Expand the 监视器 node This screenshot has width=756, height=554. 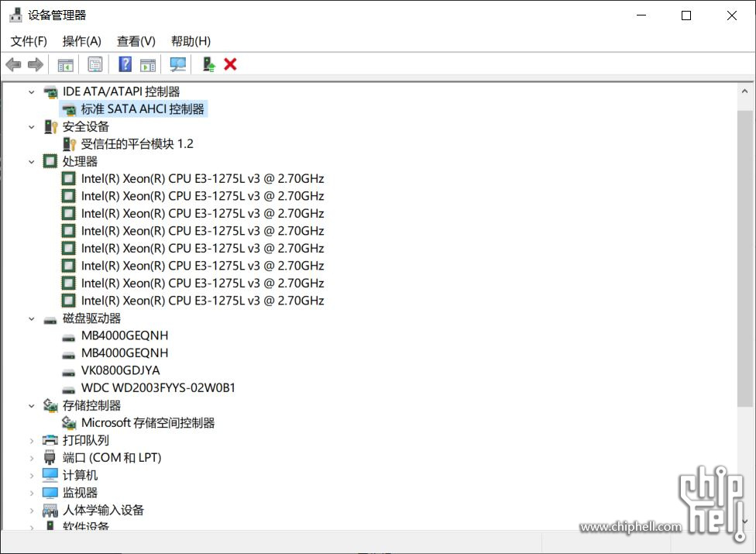tap(31, 493)
